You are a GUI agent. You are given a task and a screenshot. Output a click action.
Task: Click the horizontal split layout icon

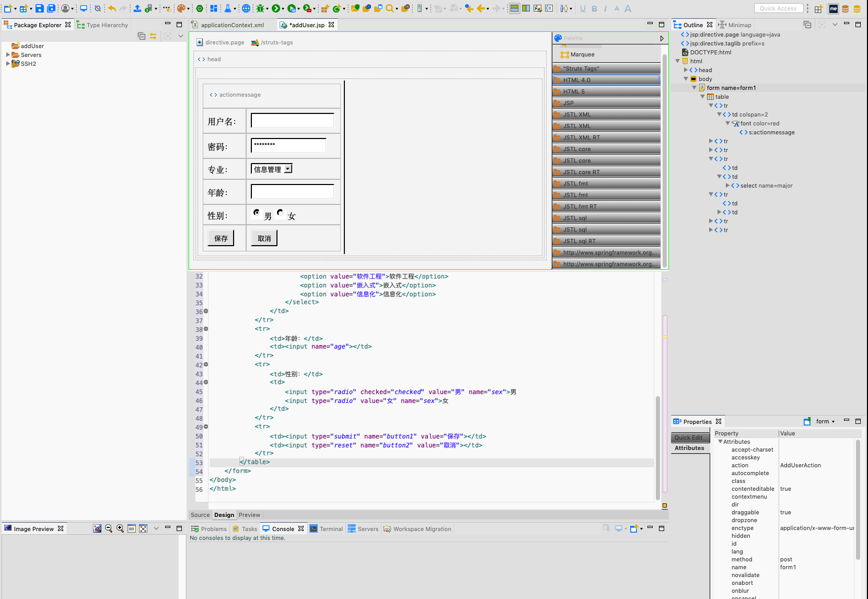[x=515, y=8]
